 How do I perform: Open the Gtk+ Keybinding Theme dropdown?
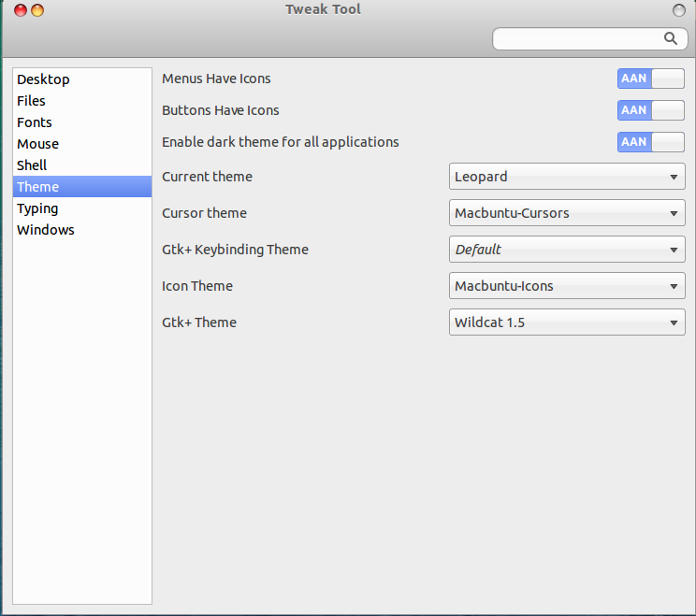(x=567, y=250)
